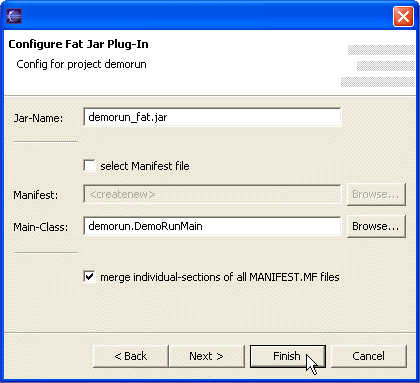
Task: Click the Manifest label
Action: tap(36, 195)
